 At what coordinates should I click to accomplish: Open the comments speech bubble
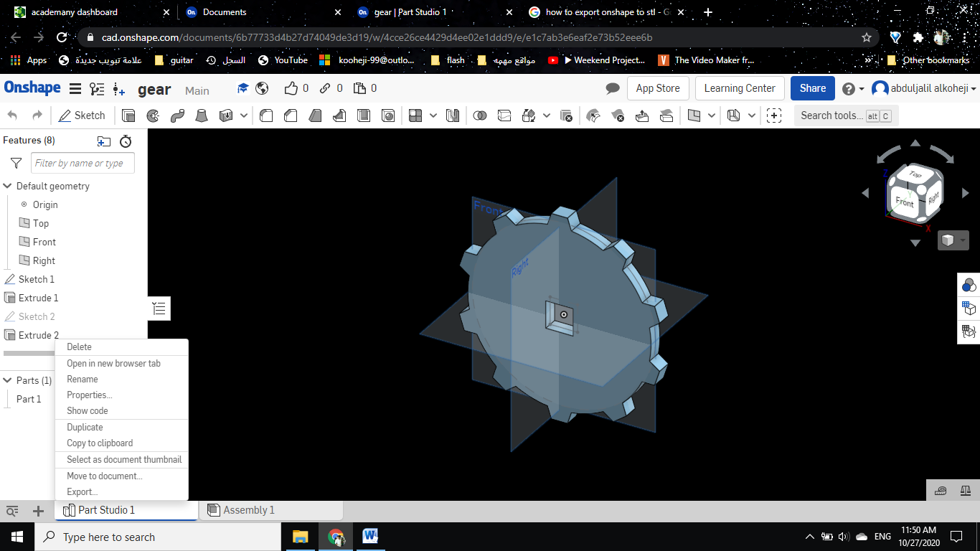pos(612,88)
